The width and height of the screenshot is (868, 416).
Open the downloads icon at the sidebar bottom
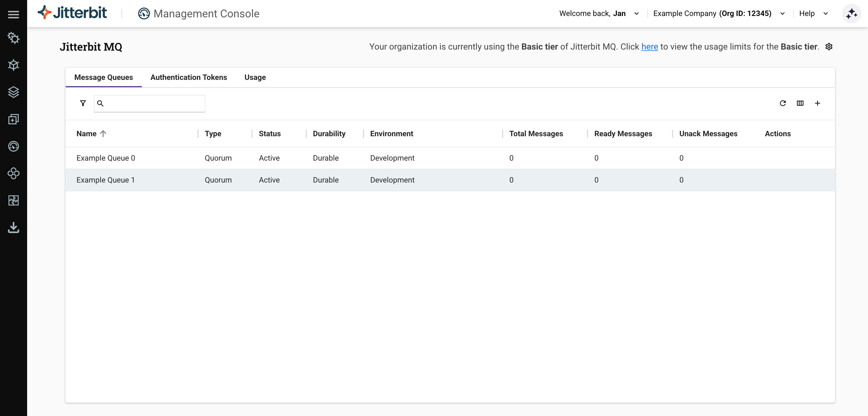tap(14, 228)
